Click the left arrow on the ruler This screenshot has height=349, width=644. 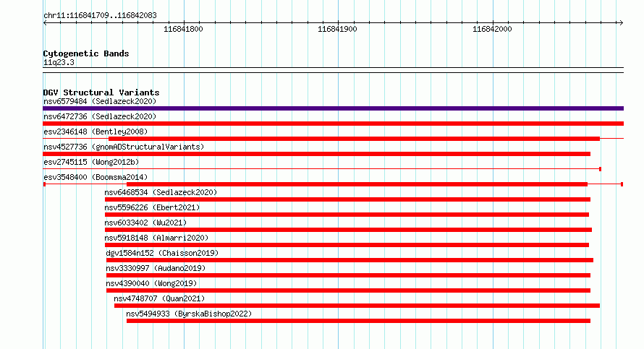pos(45,23)
